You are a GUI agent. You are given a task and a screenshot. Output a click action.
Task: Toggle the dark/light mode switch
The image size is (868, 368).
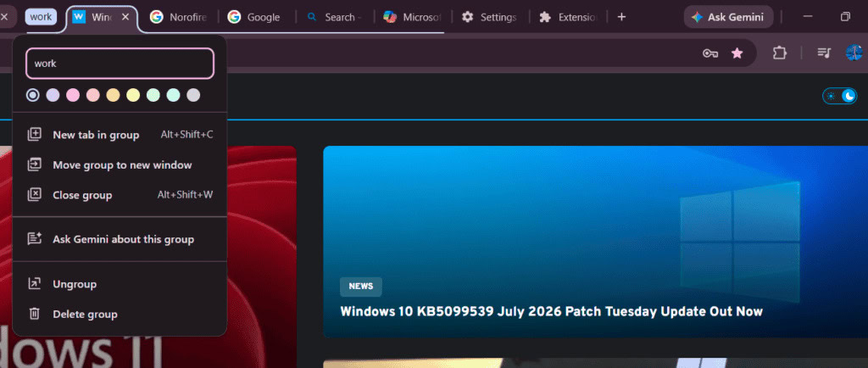click(839, 96)
